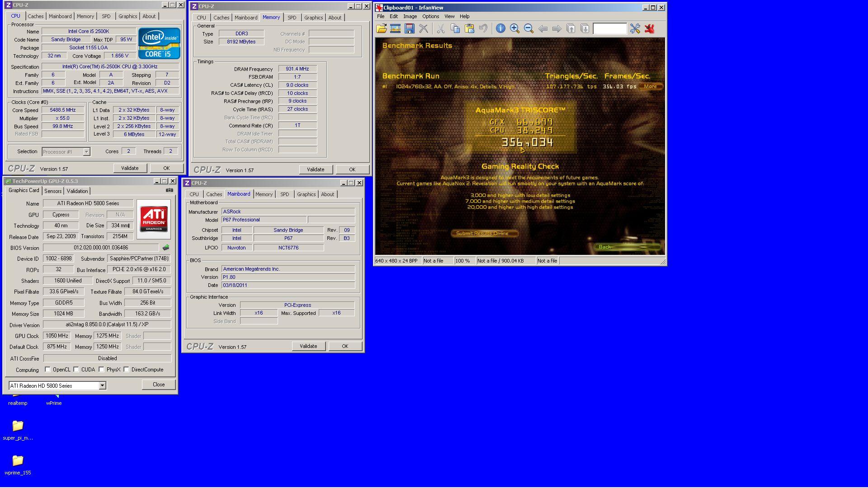Expand the Processor #1 selection dropdown
The image size is (868, 488).
tap(86, 152)
